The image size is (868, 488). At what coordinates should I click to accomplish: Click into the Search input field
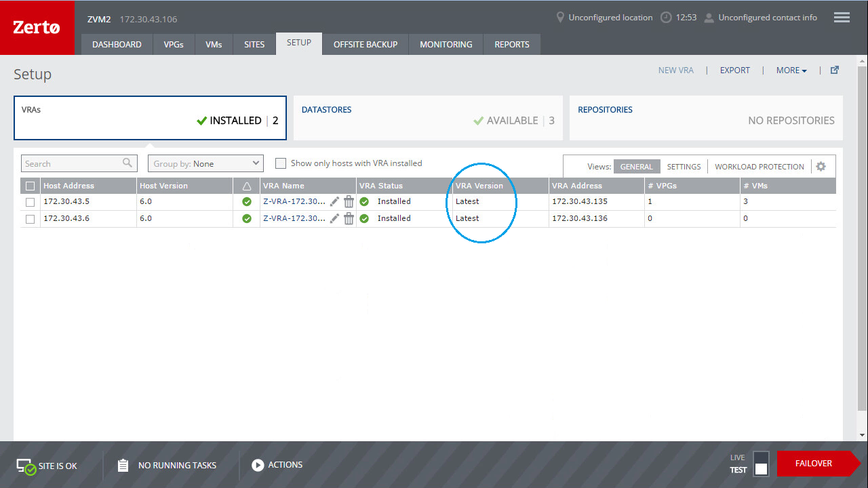[71, 163]
